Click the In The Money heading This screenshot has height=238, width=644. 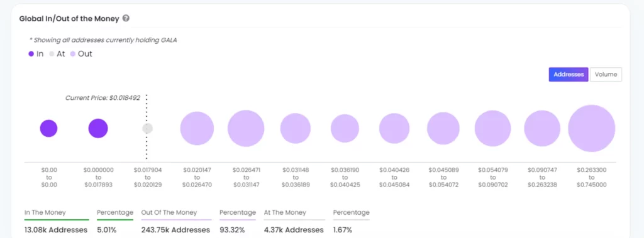coord(45,212)
